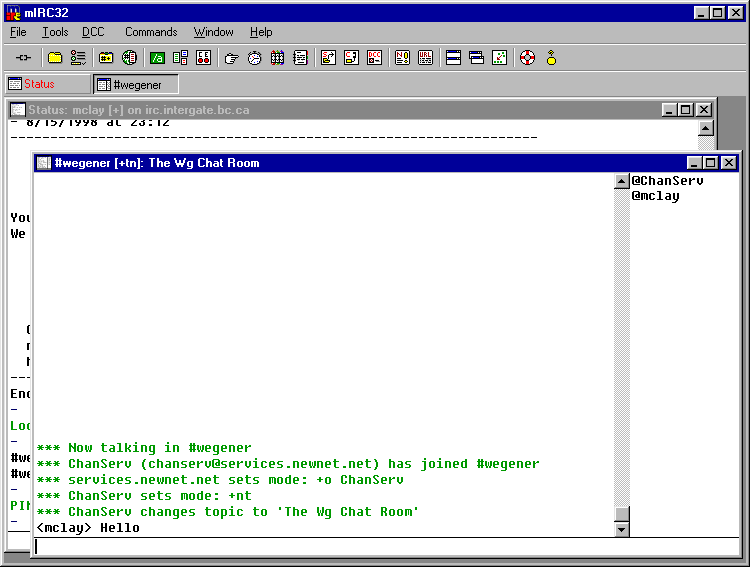The height and width of the screenshot is (567, 750).
Task: Open the Notify list icon
Action: pos(402,58)
